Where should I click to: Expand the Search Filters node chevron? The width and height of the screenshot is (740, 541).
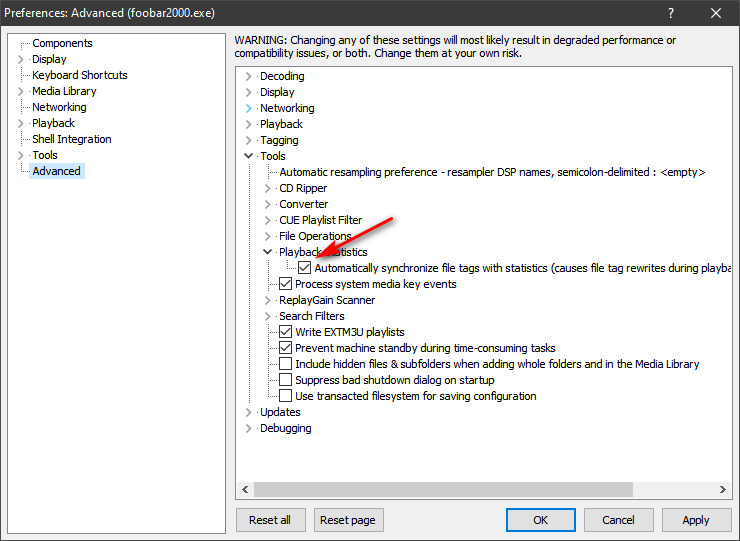[268, 316]
